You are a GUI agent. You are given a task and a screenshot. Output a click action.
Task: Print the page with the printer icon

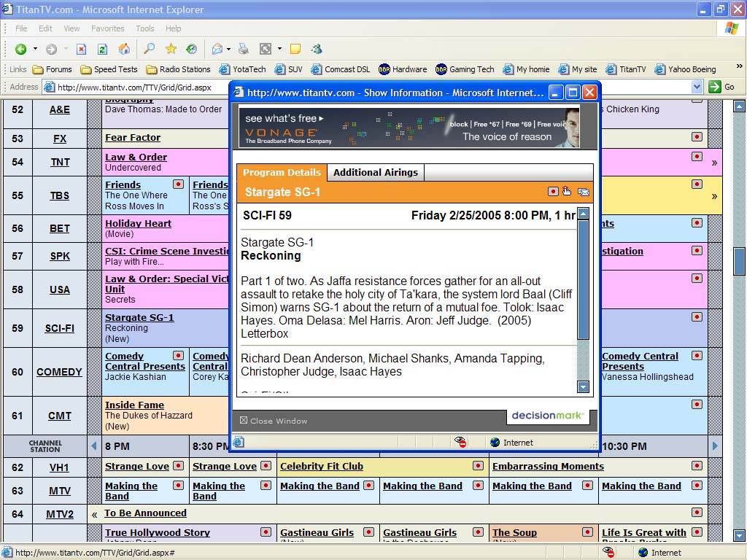click(244, 49)
